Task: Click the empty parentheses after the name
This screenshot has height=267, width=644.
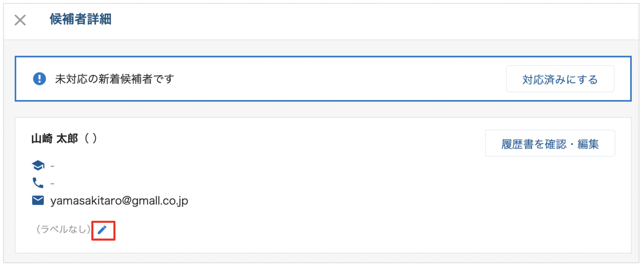Action: click(x=91, y=138)
